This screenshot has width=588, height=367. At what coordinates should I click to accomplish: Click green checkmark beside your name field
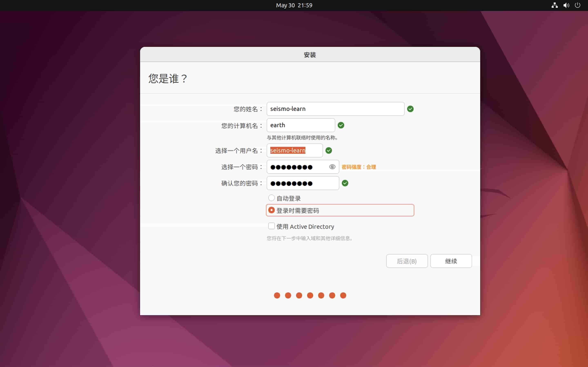[x=410, y=109]
